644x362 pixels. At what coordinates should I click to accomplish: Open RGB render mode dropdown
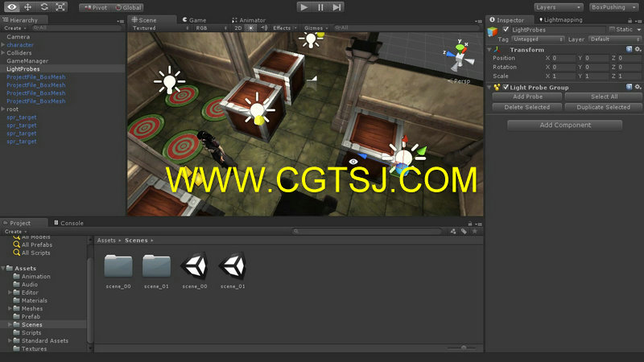[x=211, y=28]
